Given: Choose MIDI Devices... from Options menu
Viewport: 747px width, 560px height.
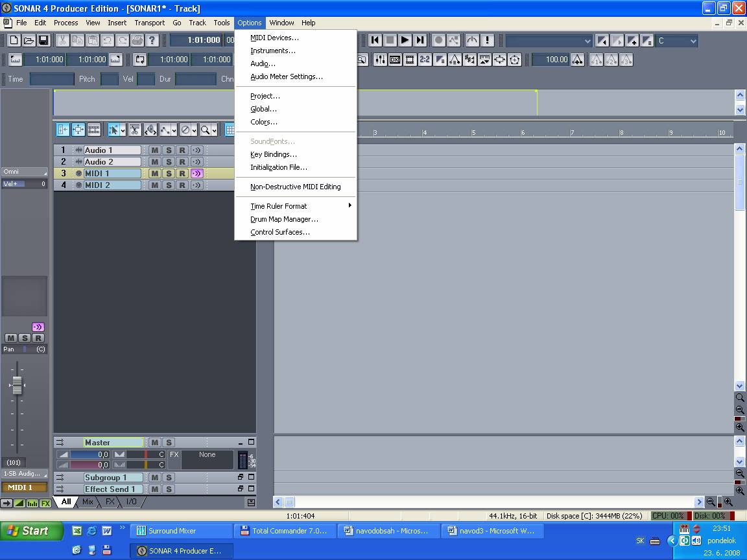Looking at the screenshot, I should point(296,38).
